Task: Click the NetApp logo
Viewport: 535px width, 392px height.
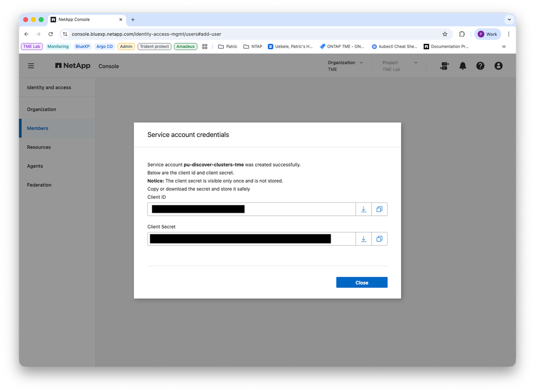Action: [x=73, y=65]
